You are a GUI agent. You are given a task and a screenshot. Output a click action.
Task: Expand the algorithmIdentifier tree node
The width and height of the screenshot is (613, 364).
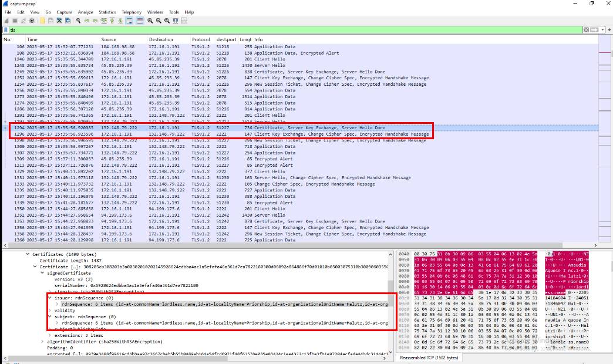(x=42, y=342)
